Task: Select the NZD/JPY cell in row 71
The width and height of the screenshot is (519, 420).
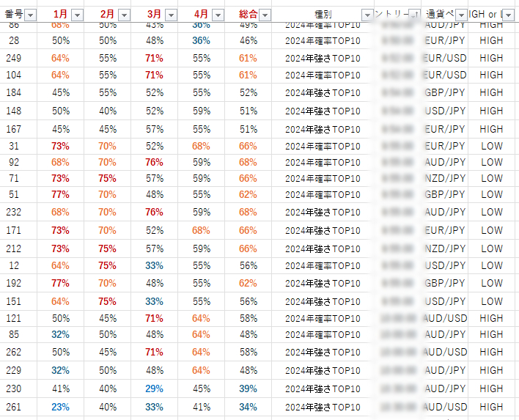Action: coord(445,179)
